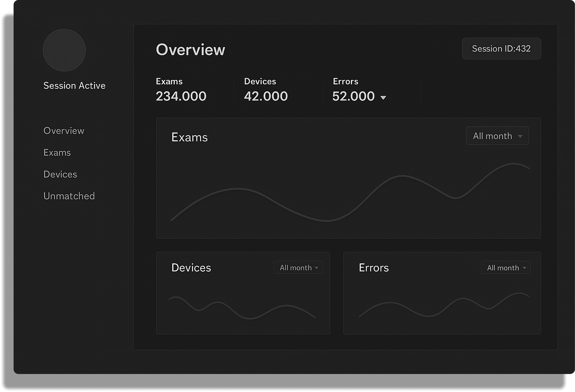
Task: Click the Devices 42.000 stat
Action: (x=266, y=96)
